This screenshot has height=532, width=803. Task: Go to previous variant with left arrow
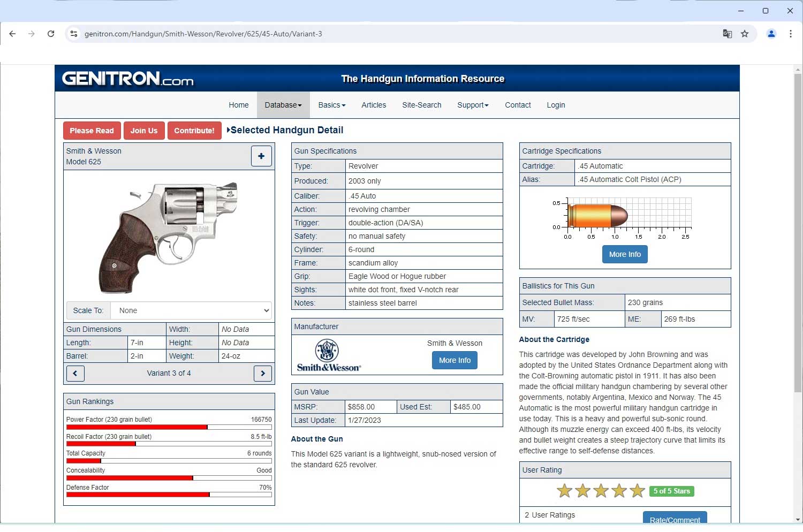[x=75, y=374]
